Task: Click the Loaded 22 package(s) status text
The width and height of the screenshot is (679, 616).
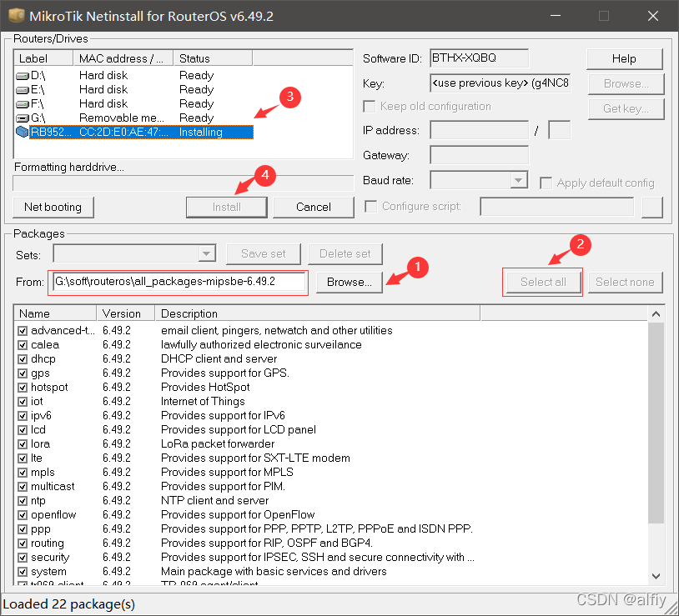Action: pyautogui.click(x=69, y=604)
